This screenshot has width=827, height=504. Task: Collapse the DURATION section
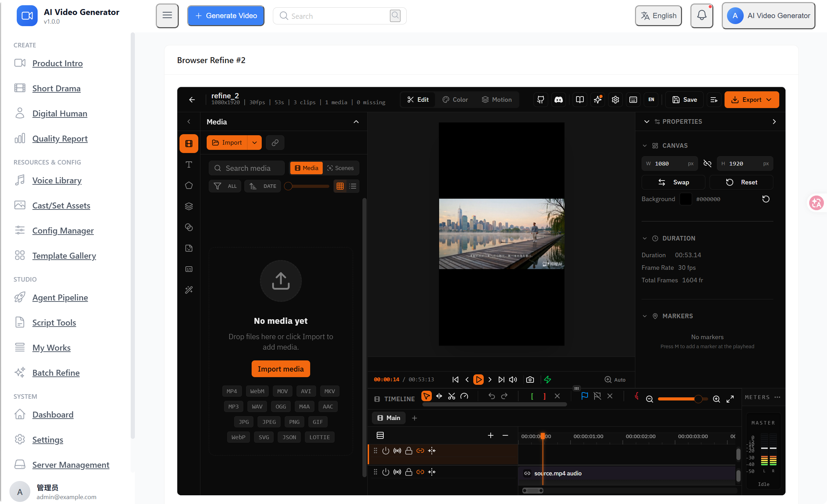click(645, 238)
